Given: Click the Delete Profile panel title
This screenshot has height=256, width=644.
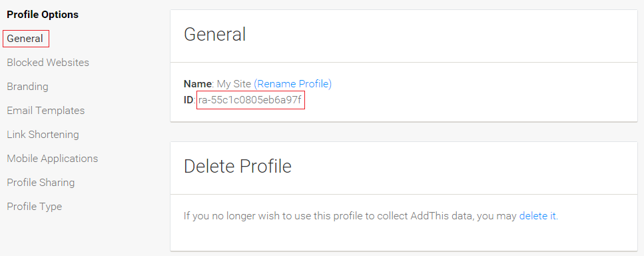Looking at the screenshot, I should click(x=238, y=167).
